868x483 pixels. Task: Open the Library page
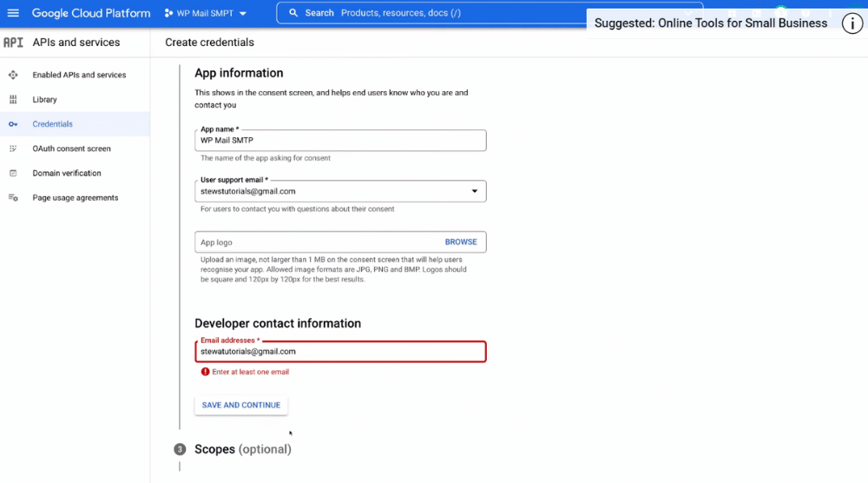[x=44, y=100]
